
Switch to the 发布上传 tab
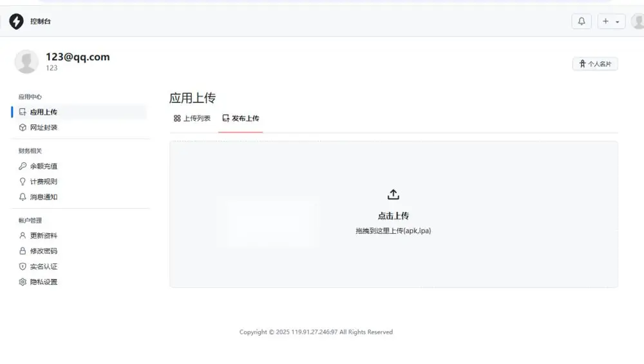241,119
